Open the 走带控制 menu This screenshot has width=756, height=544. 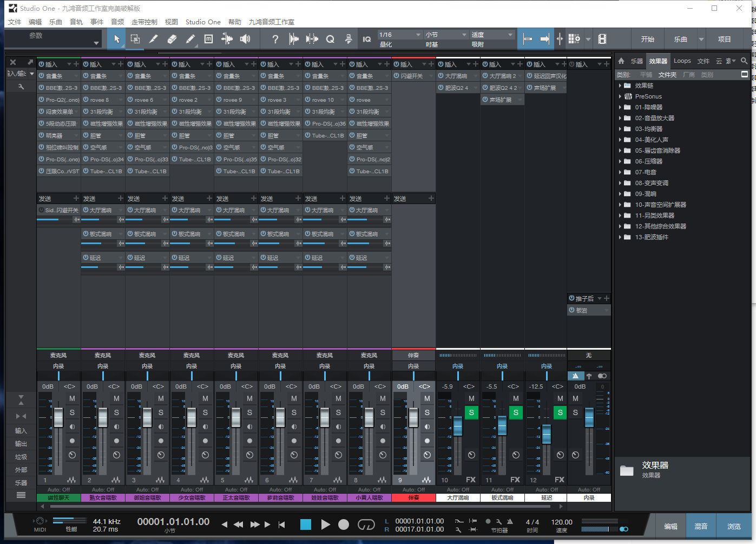(x=144, y=22)
